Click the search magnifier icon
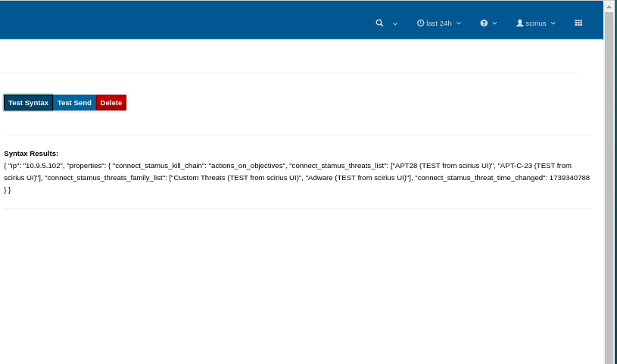The width and height of the screenshot is (617, 364). pyautogui.click(x=379, y=23)
